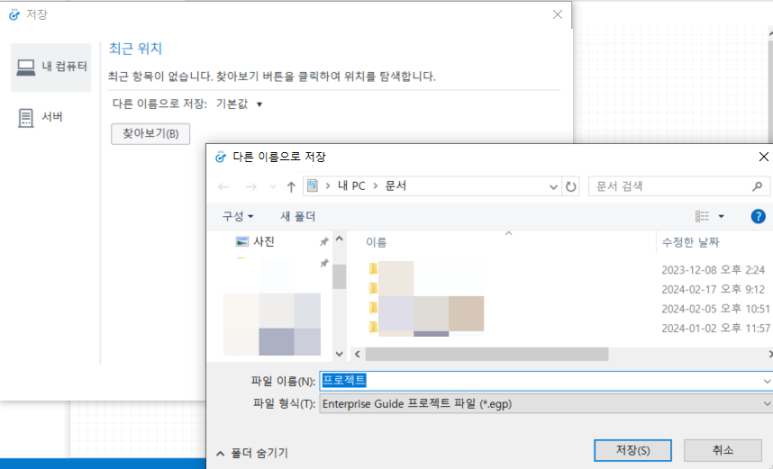
Task: Open the 파일 이름 dropdown arrow
Action: (x=767, y=381)
